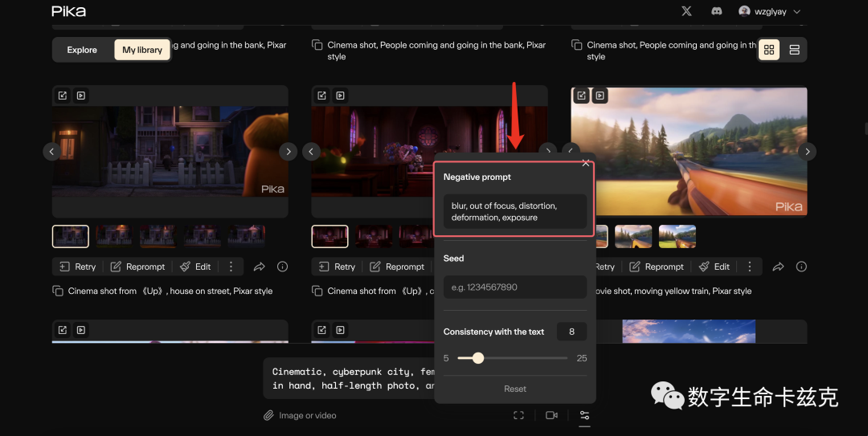
Task: Open more options menu beside house video Edit
Action: click(x=231, y=267)
